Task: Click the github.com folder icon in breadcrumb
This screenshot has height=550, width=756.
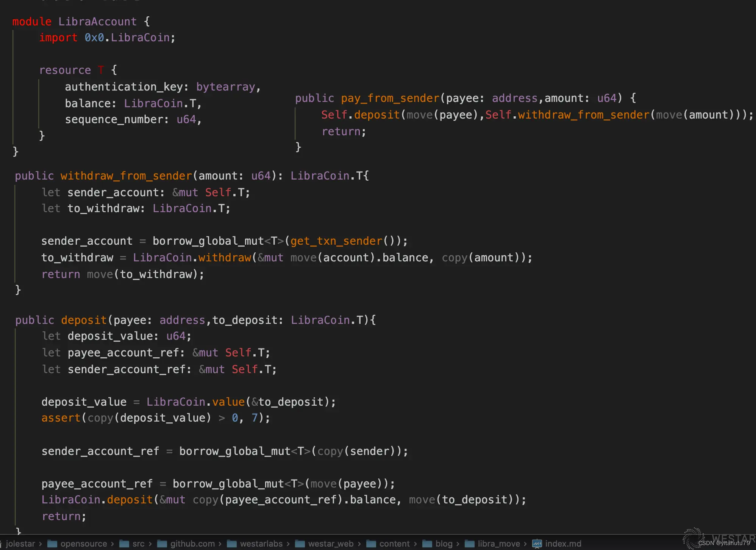Action: coord(162,544)
